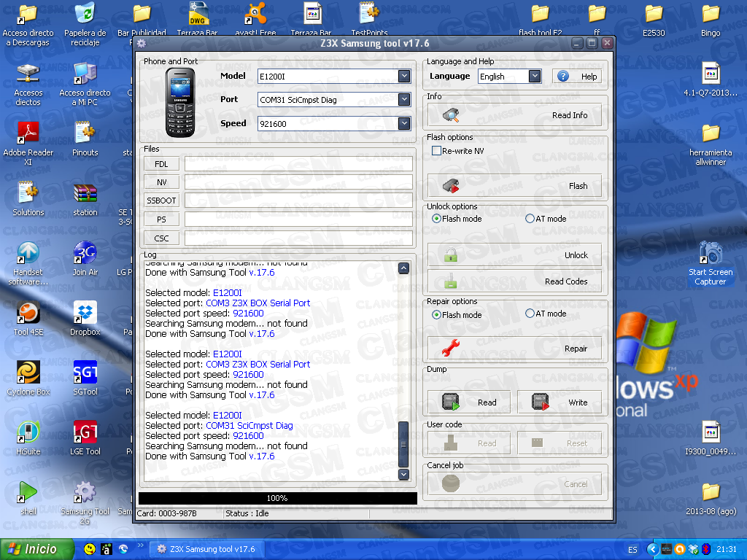Click the log scrollbar up arrow

click(403, 268)
